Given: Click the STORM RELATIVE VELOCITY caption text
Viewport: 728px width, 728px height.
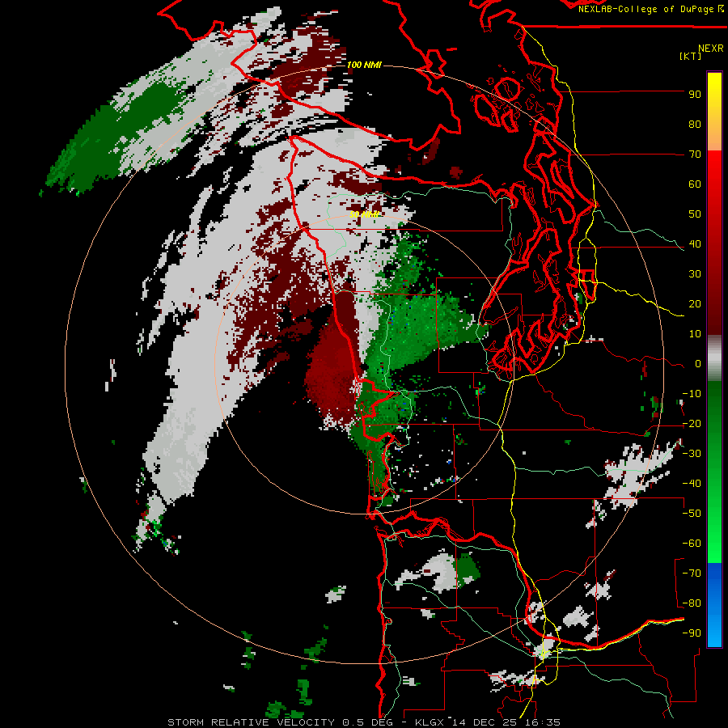Looking at the screenshot, I should point(252,722).
